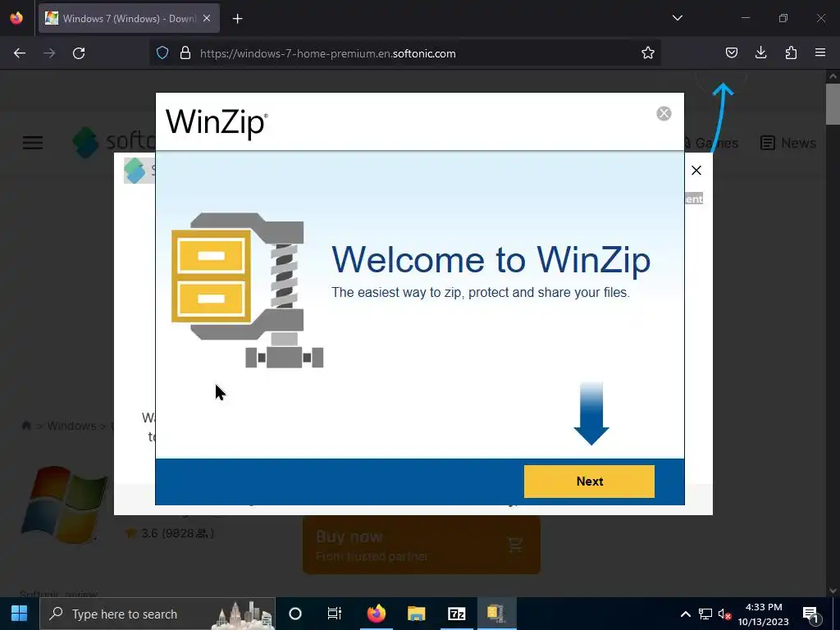Image resolution: width=840 pixels, height=630 pixels.
Task: Close the Windows 7 (Windows) tab
Action: 207,18
